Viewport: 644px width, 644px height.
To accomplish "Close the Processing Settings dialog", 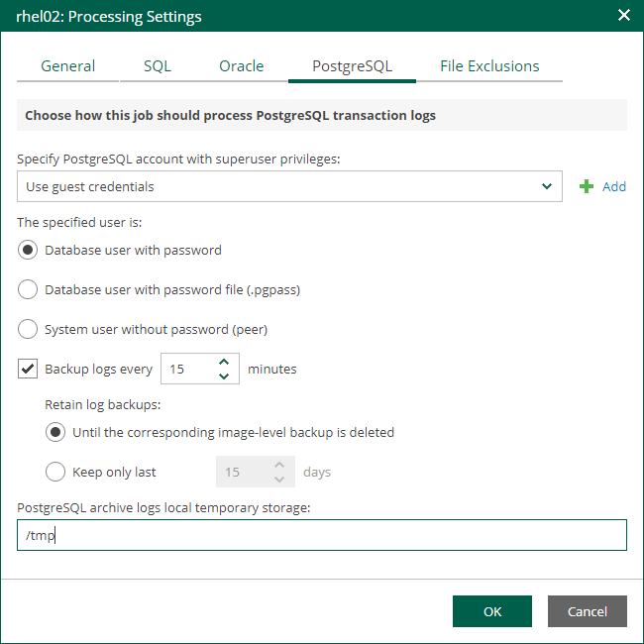I will point(623,16).
